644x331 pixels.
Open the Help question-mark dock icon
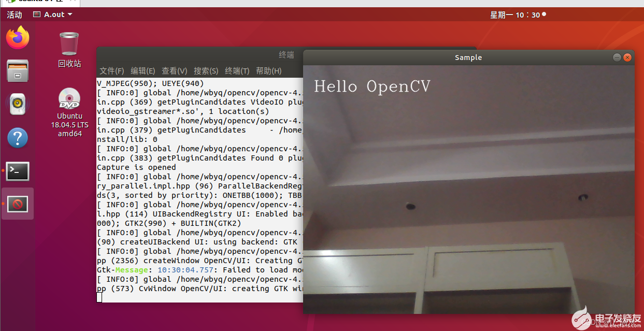click(18, 138)
